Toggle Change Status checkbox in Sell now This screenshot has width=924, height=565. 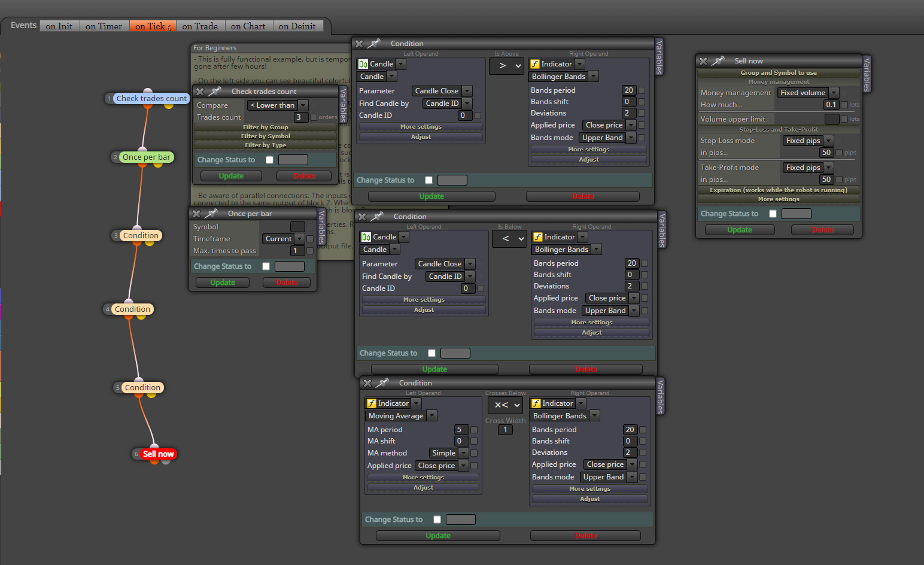(x=773, y=214)
